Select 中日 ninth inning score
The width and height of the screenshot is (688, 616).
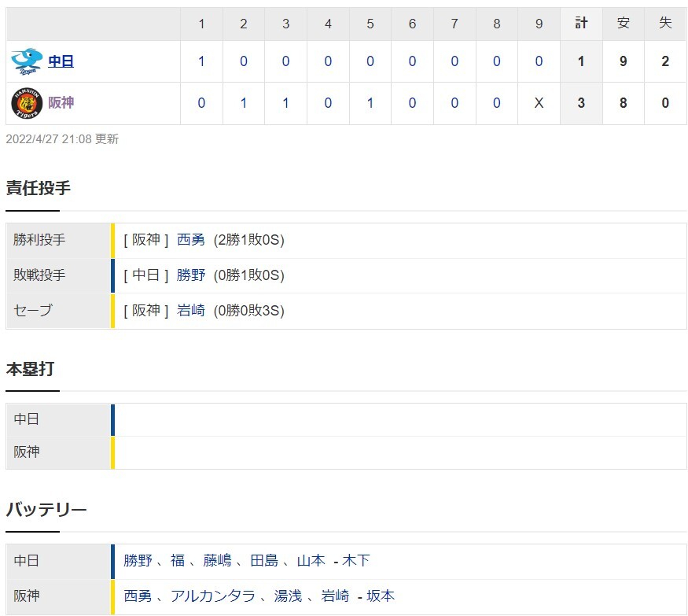tap(539, 61)
